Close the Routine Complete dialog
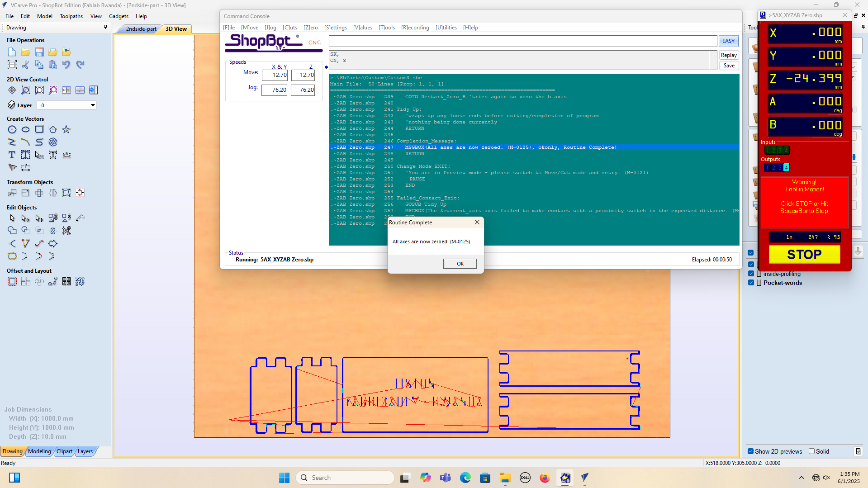 pos(477,223)
